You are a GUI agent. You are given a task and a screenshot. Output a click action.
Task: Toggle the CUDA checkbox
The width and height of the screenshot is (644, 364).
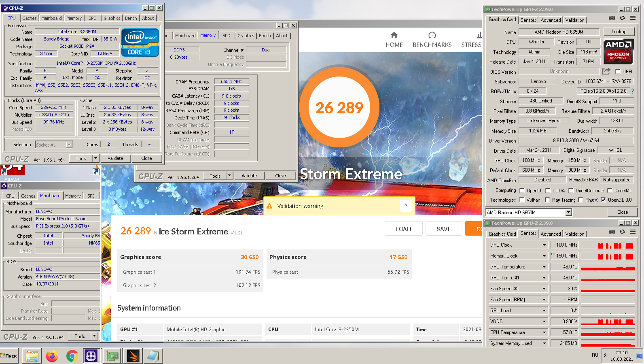point(548,191)
